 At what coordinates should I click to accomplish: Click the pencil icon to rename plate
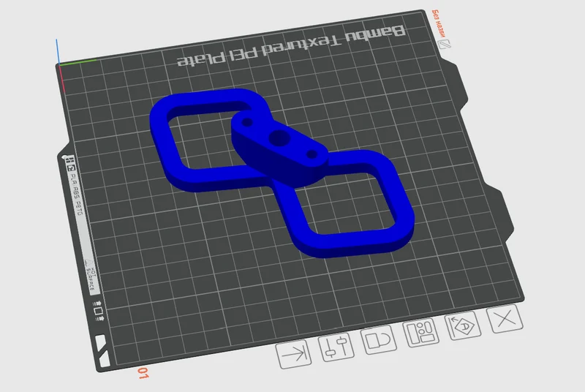tap(445, 44)
